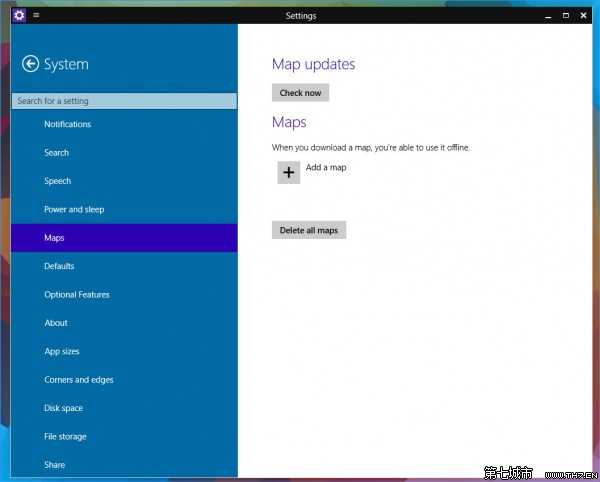The height and width of the screenshot is (482, 600).
Task: Minimize the Settings window
Action: click(548, 16)
